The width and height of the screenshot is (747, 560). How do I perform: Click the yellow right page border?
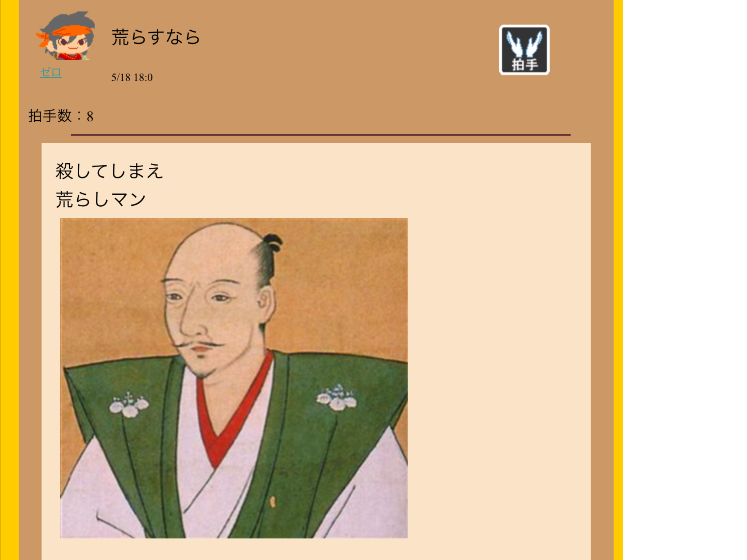[618, 280]
